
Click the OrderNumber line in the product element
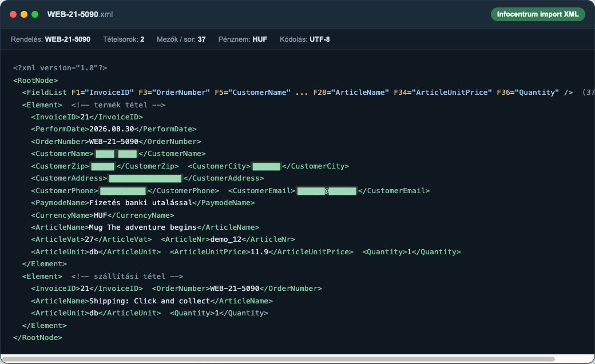[x=116, y=142]
